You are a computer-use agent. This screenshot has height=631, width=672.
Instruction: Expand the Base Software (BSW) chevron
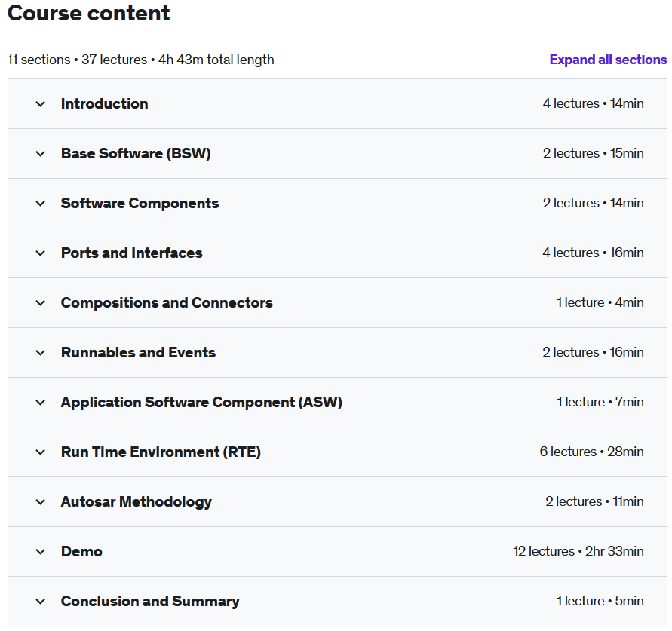click(x=40, y=153)
